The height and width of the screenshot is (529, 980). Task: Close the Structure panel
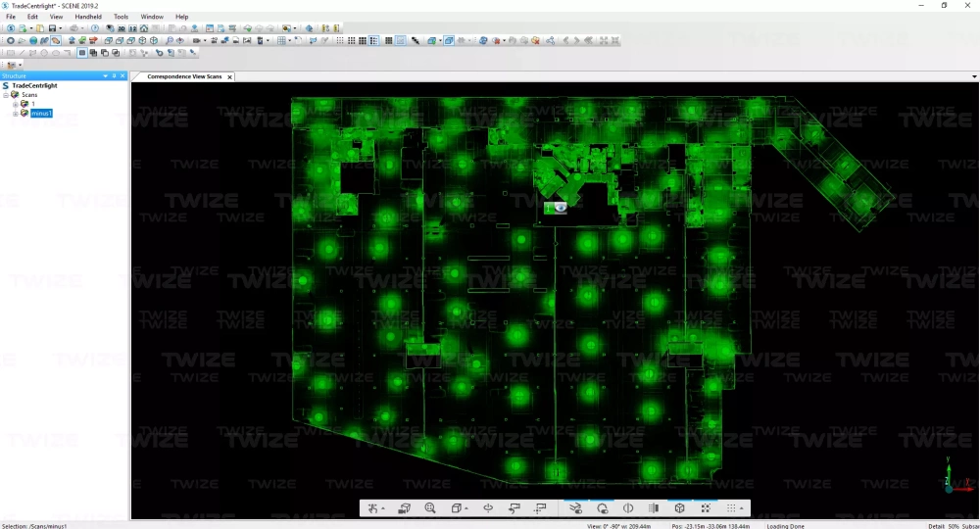point(122,75)
